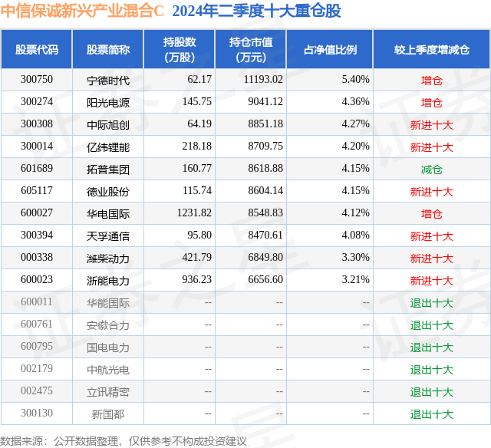Select stock code 600761
This screenshot has height=448, width=491.
point(37,324)
